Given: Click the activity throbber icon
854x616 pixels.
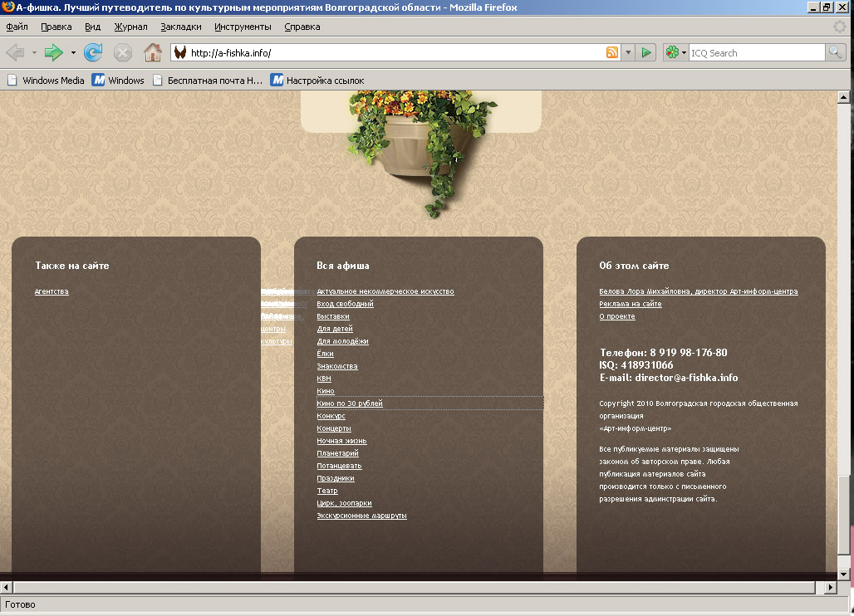Looking at the screenshot, I should pyautogui.click(x=840, y=27).
